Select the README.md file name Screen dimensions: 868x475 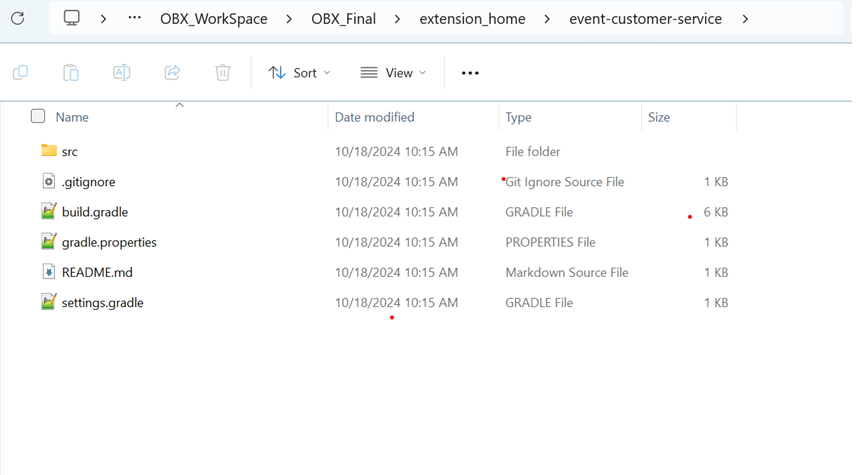click(97, 272)
